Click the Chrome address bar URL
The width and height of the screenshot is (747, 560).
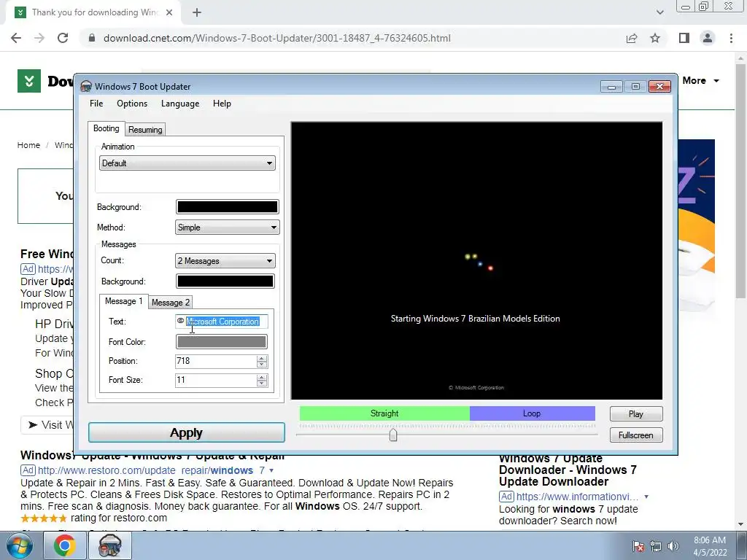(276, 38)
